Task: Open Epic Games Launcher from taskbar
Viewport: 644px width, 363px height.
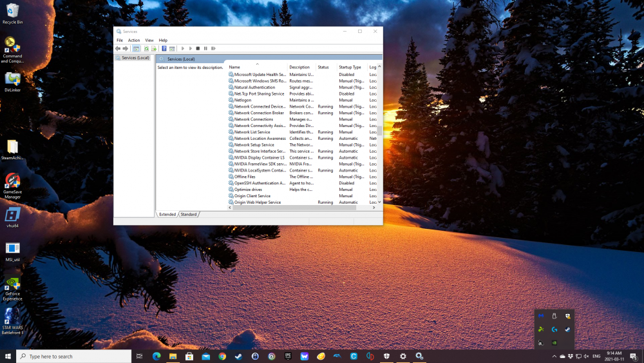Action: (288, 356)
